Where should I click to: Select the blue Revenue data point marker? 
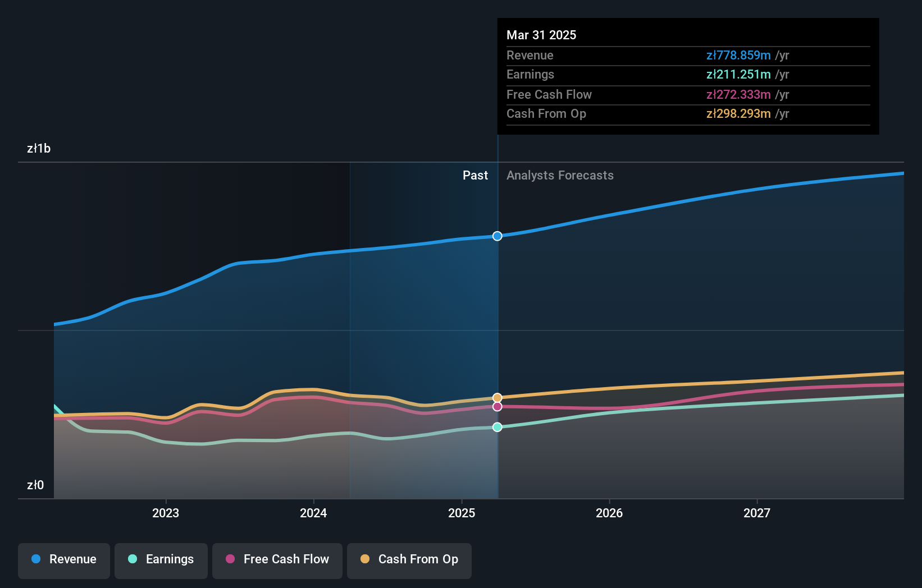click(497, 236)
